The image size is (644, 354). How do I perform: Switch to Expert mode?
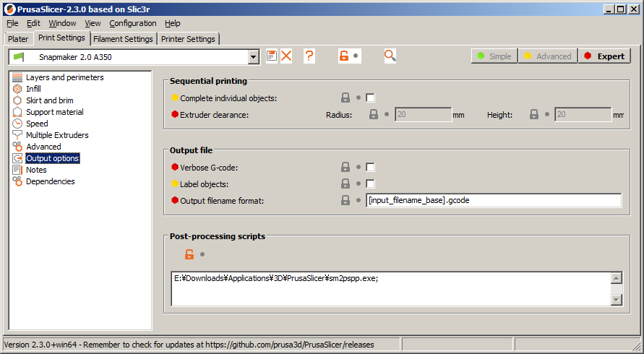click(604, 56)
